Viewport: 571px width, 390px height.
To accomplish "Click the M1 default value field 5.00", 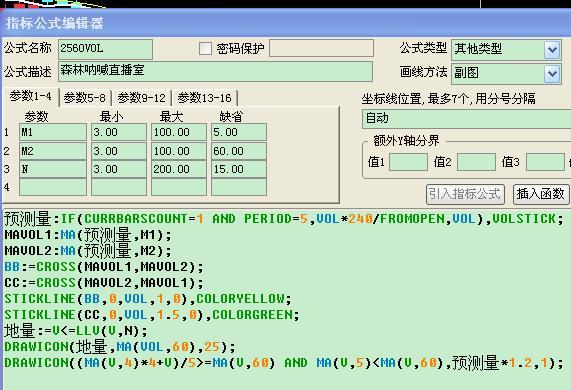I will coord(239,132).
